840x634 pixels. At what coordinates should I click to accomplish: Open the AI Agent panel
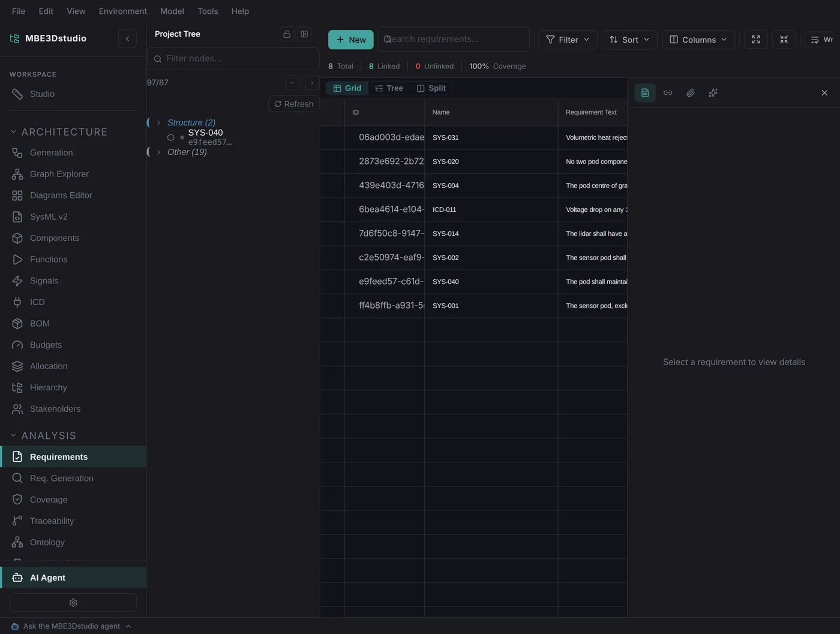point(73,578)
